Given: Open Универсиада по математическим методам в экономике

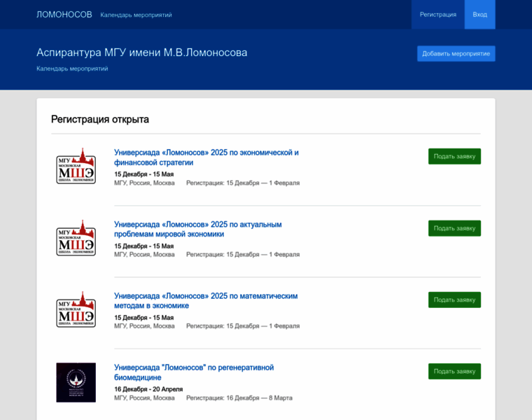Looking at the screenshot, I should click(206, 300).
